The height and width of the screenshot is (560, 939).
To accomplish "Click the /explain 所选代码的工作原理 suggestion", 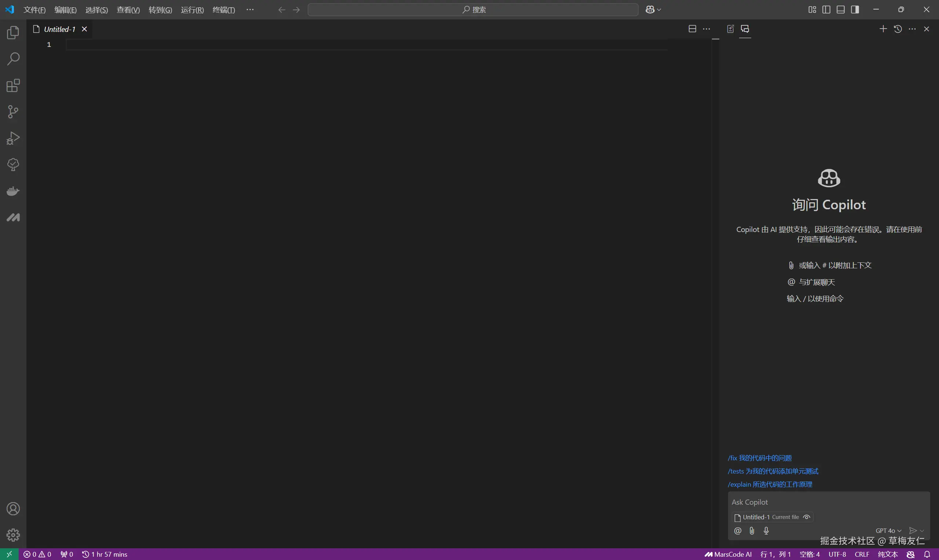I will pyautogui.click(x=770, y=485).
